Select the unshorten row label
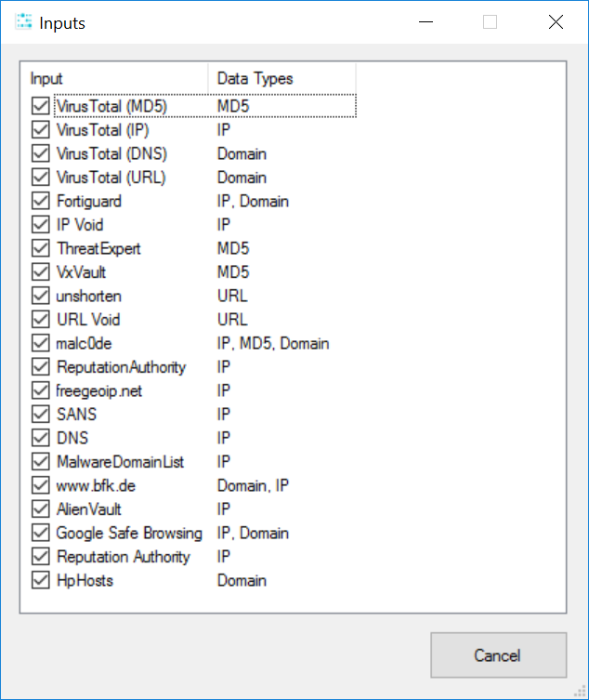589x700 pixels. coord(89,296)
